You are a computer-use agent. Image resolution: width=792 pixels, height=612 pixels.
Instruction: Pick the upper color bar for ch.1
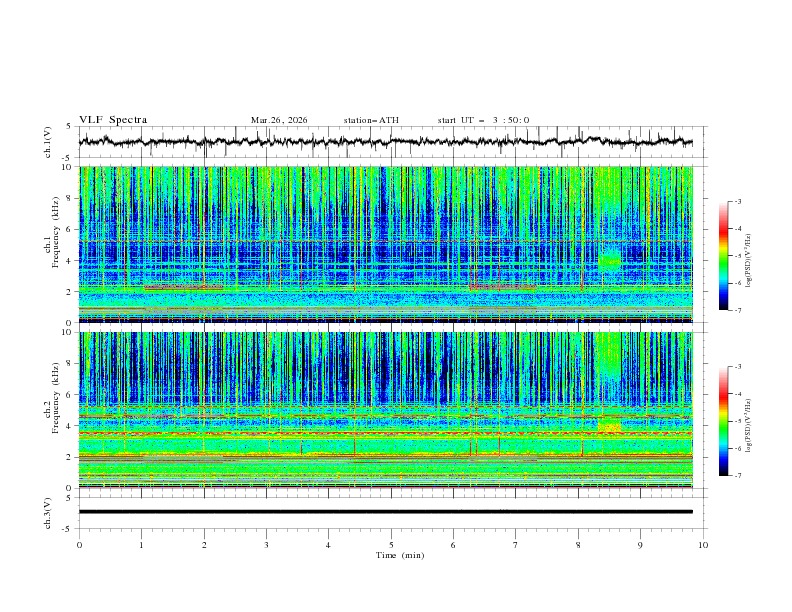(724, 256)
